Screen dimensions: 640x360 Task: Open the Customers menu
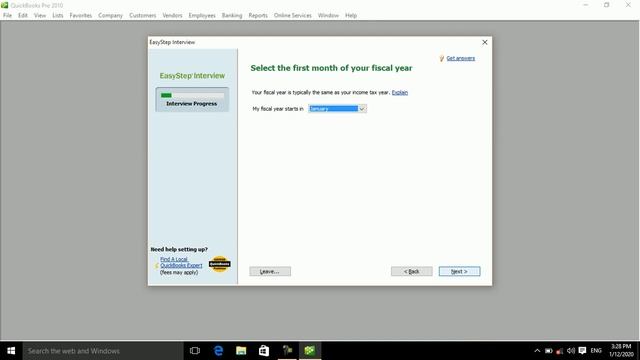pyautogui.click(x=142, y=16)
